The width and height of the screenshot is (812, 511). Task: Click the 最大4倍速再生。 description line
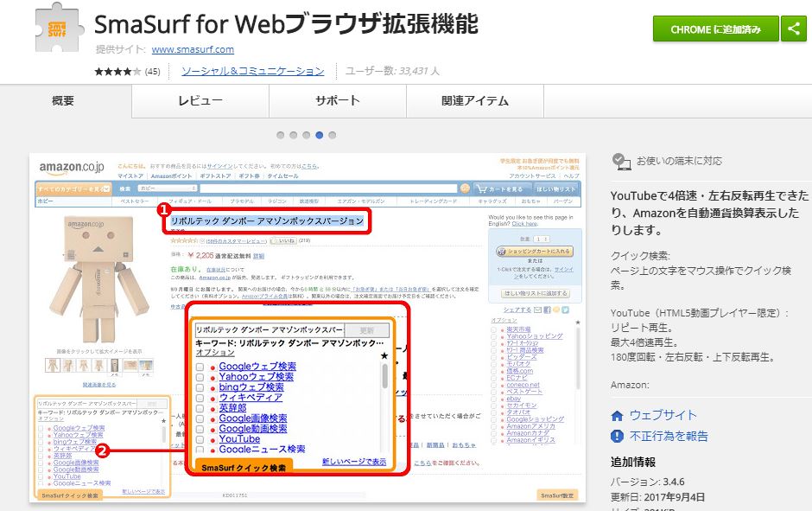click(x=644, y=342)
